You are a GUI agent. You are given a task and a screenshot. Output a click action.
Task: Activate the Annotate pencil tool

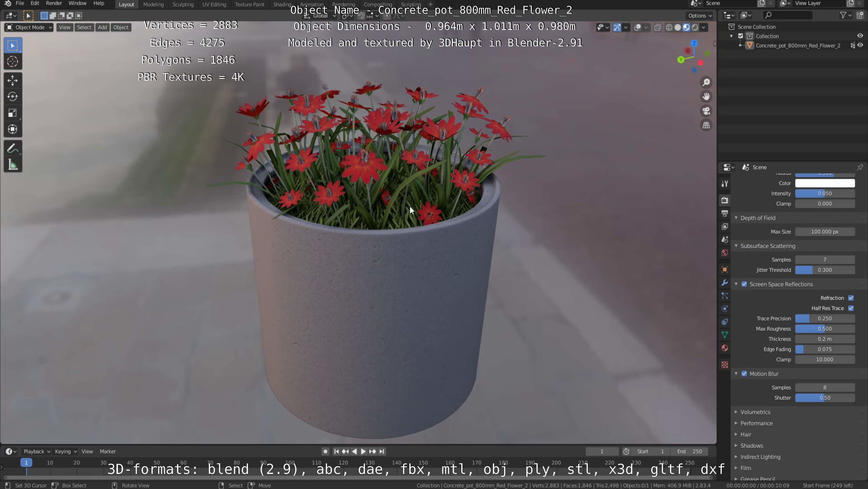tap(13, 148)
